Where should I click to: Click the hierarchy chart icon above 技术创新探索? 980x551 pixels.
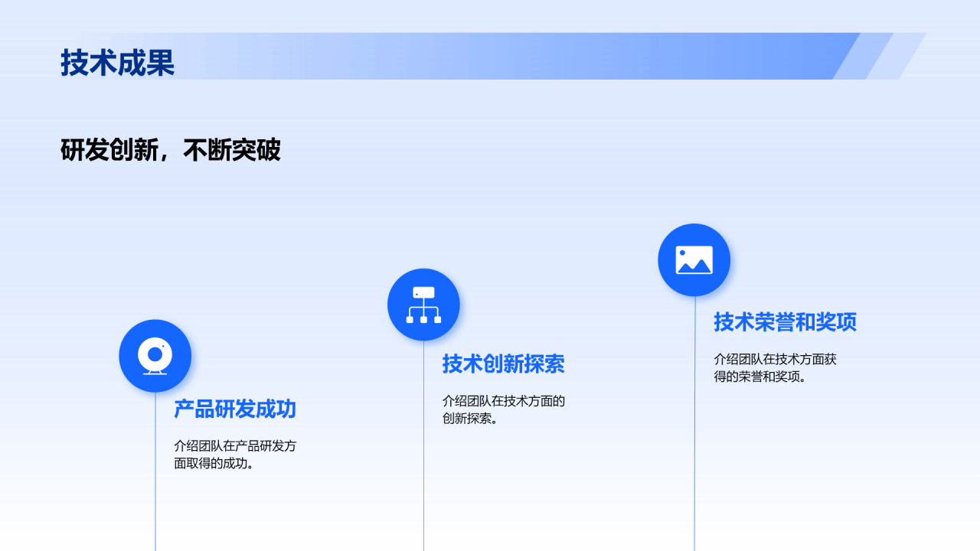tap(423, 305)
